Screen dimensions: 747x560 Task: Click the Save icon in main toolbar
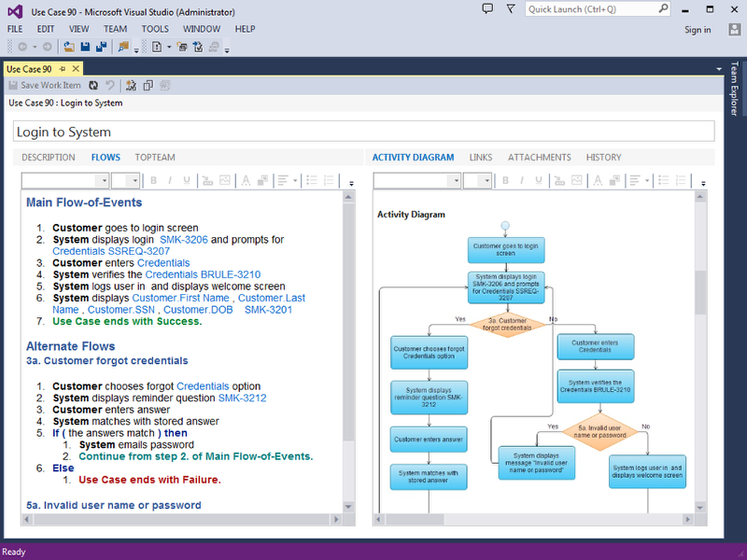pos(85,47)
